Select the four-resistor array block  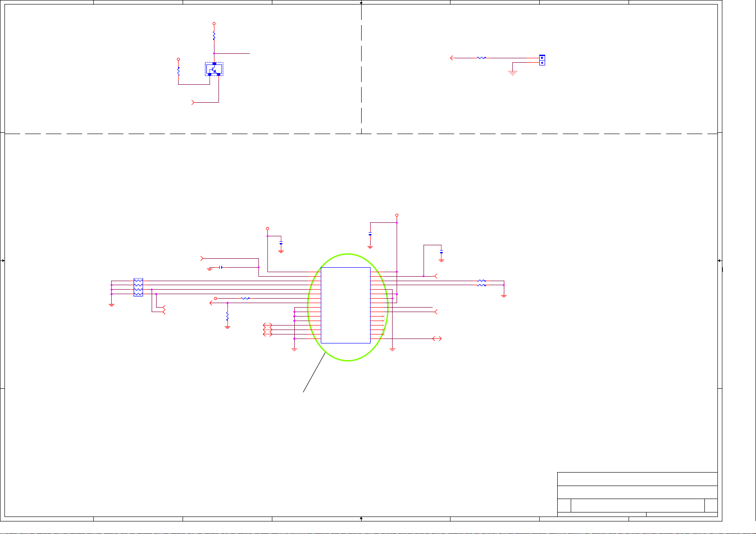(x=138, y=287)
